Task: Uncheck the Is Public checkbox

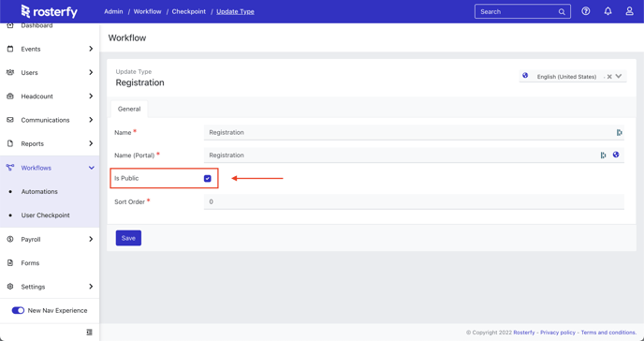Action: point(208,178)
